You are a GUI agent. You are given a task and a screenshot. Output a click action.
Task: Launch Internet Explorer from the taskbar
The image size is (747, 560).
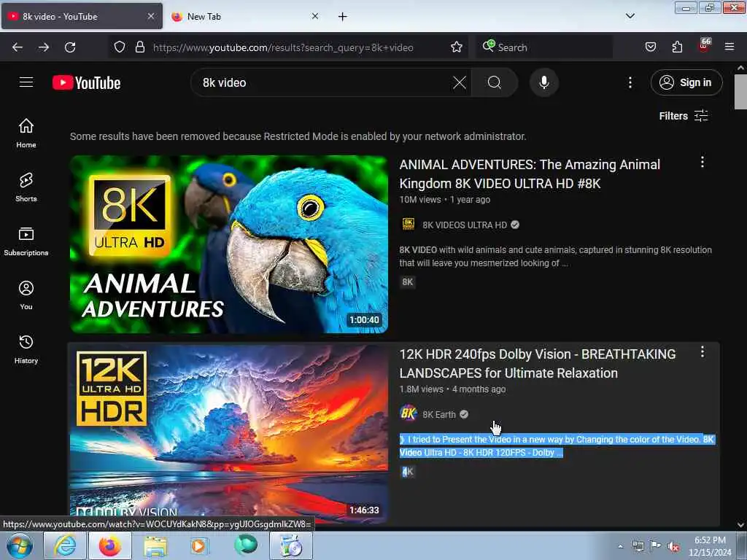[x=65, y=545]
